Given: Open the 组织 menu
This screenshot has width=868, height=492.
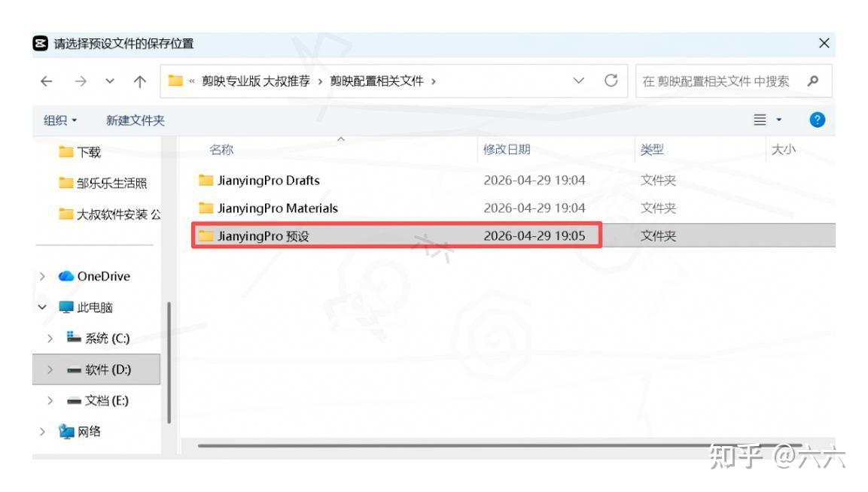Looking at the screenshot, I should point(59,120).
